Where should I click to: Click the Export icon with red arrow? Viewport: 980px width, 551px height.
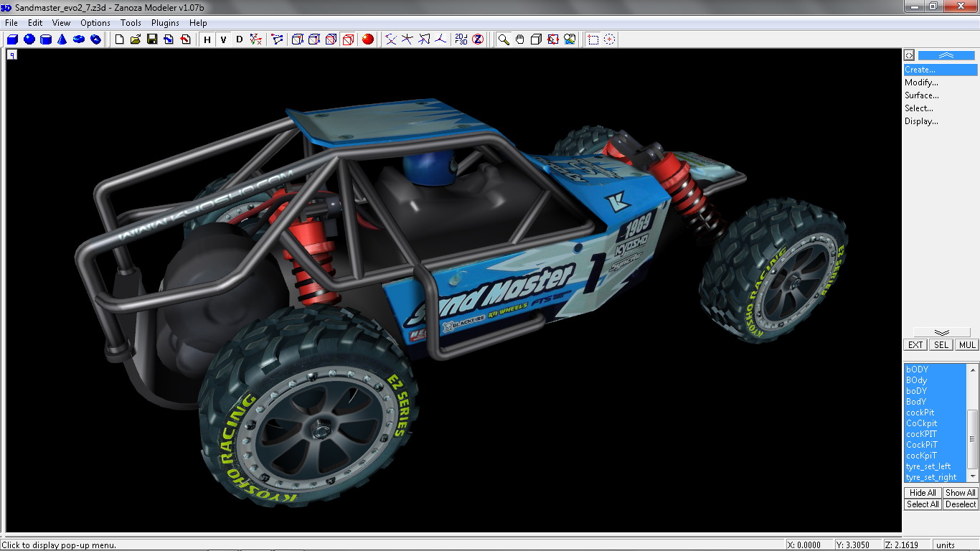[x=185, y=39]
